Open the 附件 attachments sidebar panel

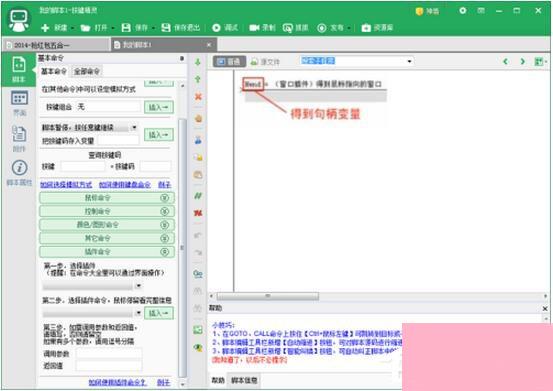point(19,138)
